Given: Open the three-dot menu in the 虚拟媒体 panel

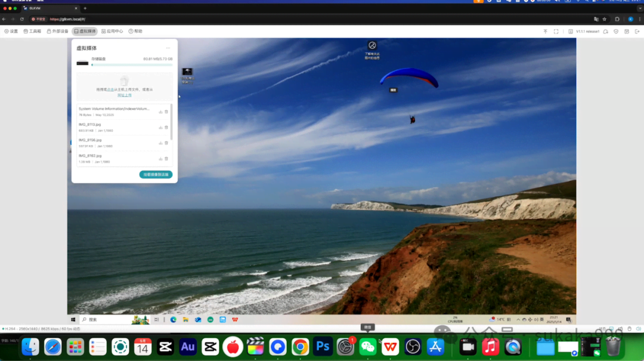Looking at the screenshot, I should pos(168,48).
